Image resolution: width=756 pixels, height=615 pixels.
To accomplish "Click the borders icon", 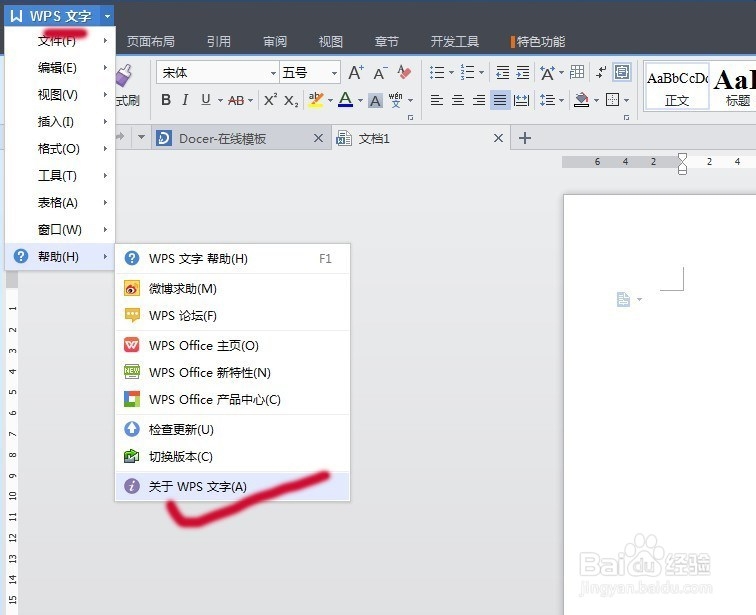I will click(612, 100).
